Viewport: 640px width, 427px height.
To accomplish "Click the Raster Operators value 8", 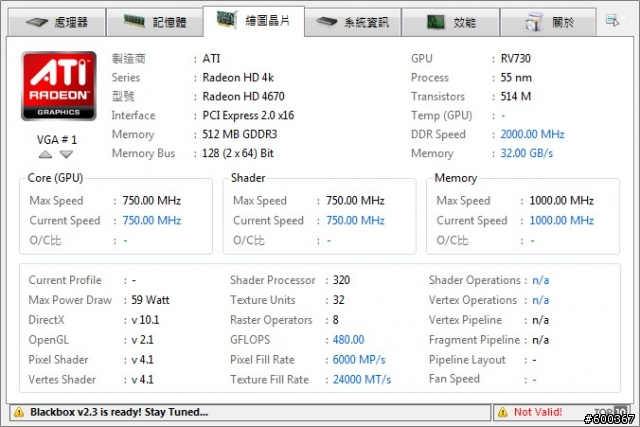I will click(x=336, y=320).
